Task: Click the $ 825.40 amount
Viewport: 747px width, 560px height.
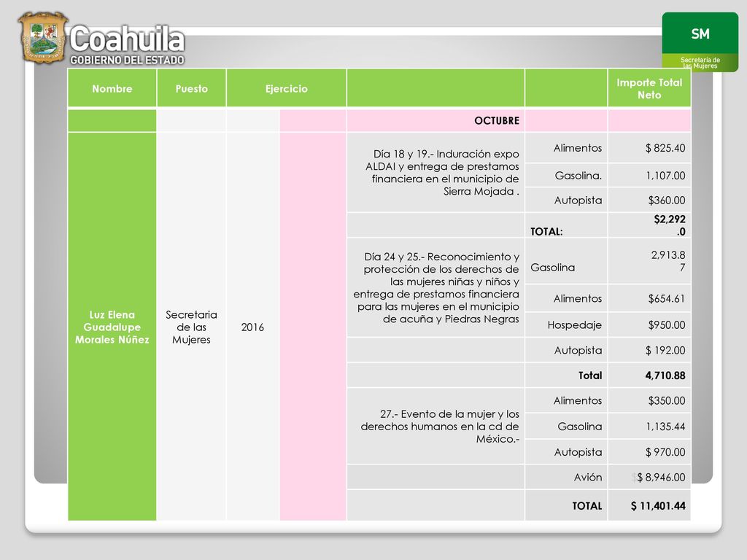Action: coord(665,148)
